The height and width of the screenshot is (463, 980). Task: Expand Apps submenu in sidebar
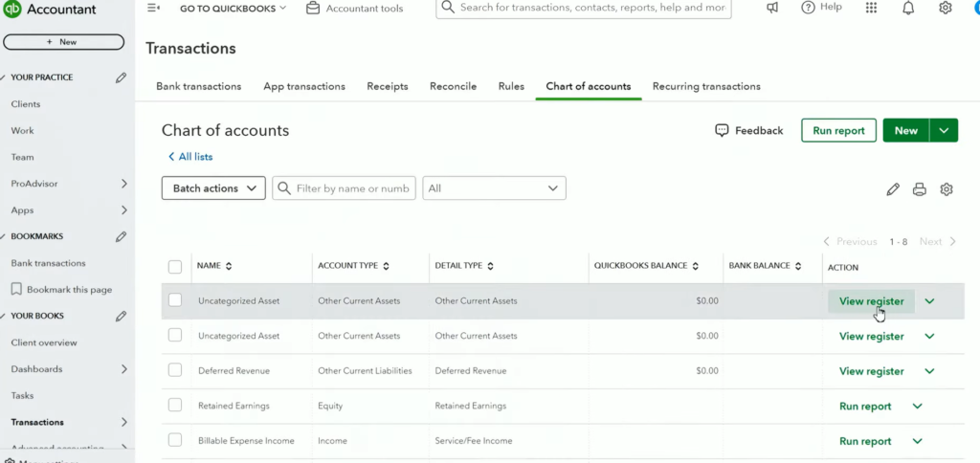[123, 209]
